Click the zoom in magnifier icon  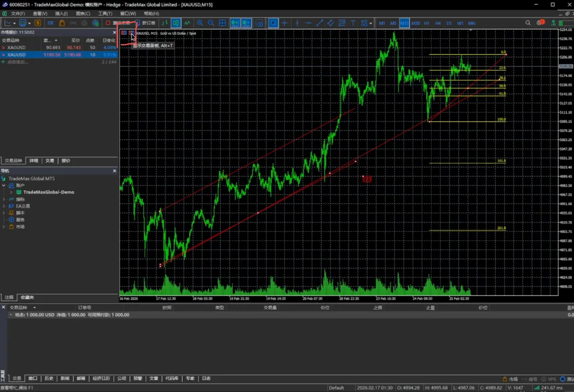(200, 23)
